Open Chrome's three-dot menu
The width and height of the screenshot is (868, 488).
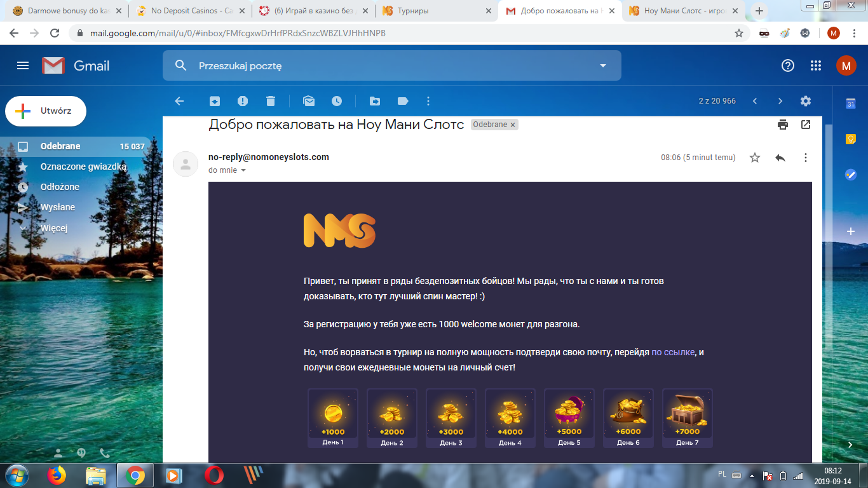tap(855, 33)
